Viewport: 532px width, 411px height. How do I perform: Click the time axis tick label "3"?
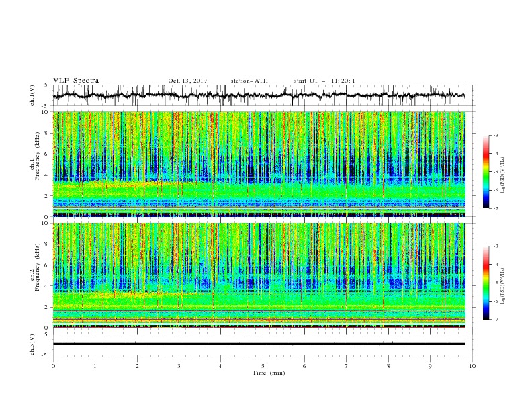click(x=179, y=366)
